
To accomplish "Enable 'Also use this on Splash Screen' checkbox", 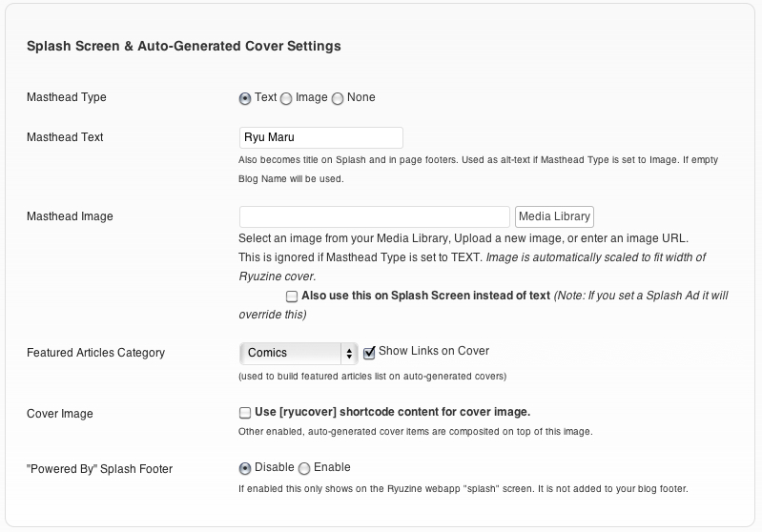I will tap(292, 297).
